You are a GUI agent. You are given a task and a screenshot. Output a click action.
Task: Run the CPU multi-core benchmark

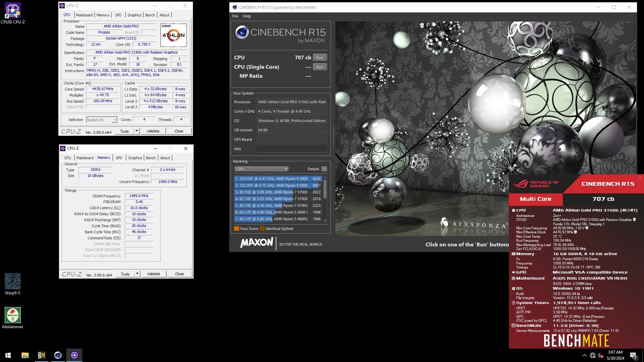click(x=320, y=58)
